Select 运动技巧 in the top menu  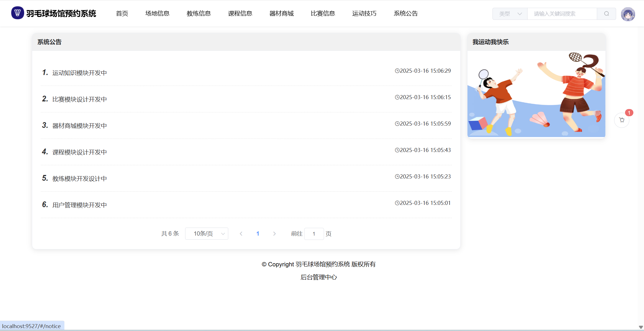click(364, 14)
